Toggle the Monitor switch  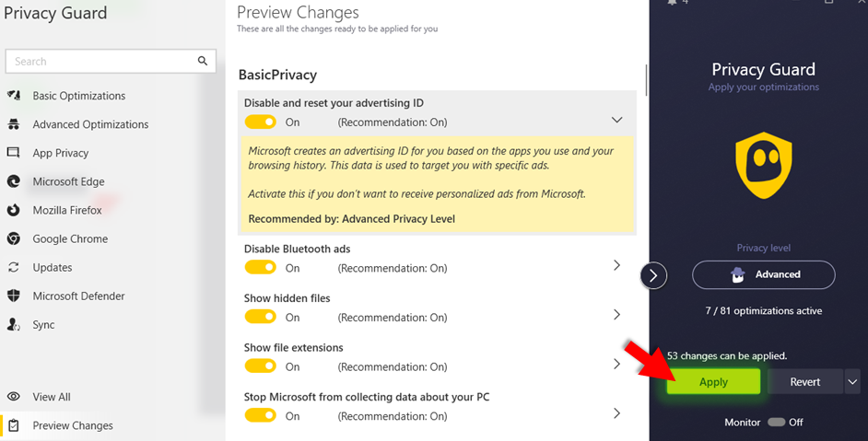click(776, 423)
